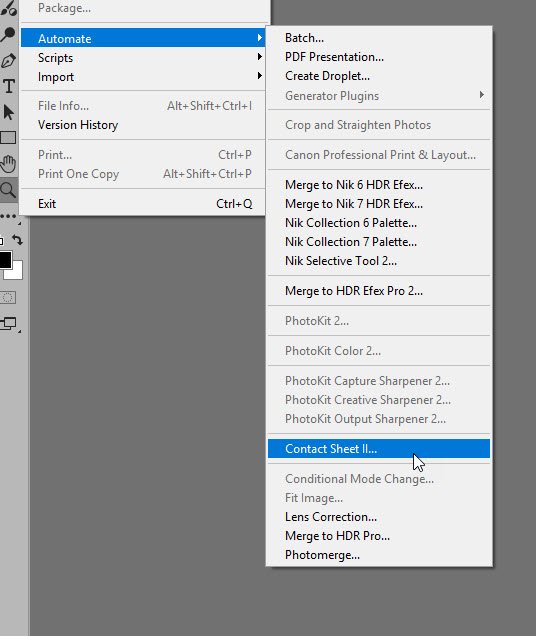Click PhotoKit Color 2... entry

point(379,351)
